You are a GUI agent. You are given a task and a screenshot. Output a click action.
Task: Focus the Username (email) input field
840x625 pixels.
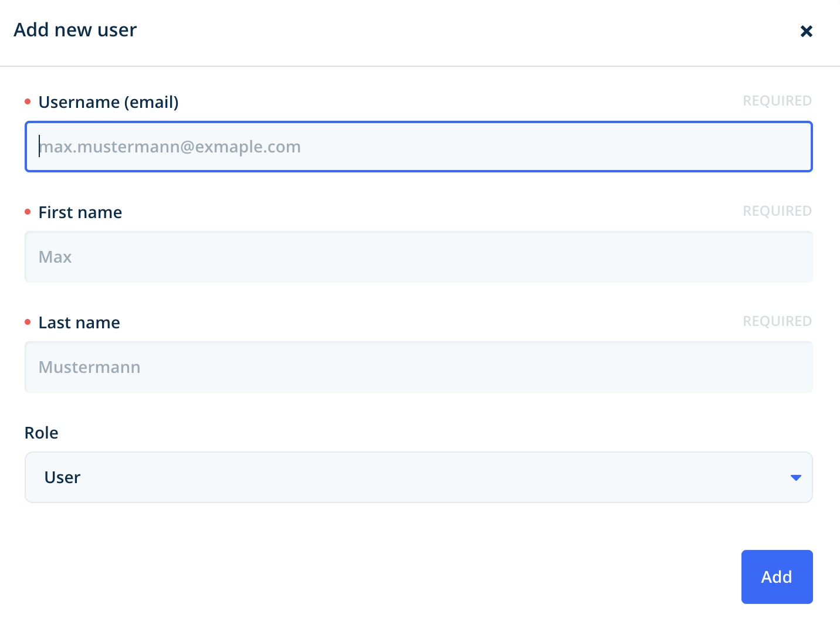pyautogui.click(x=419, y=147)
